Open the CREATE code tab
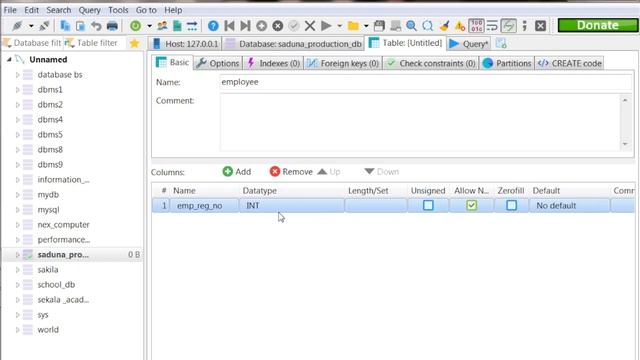The image size is (640, 360). [570, 63]
